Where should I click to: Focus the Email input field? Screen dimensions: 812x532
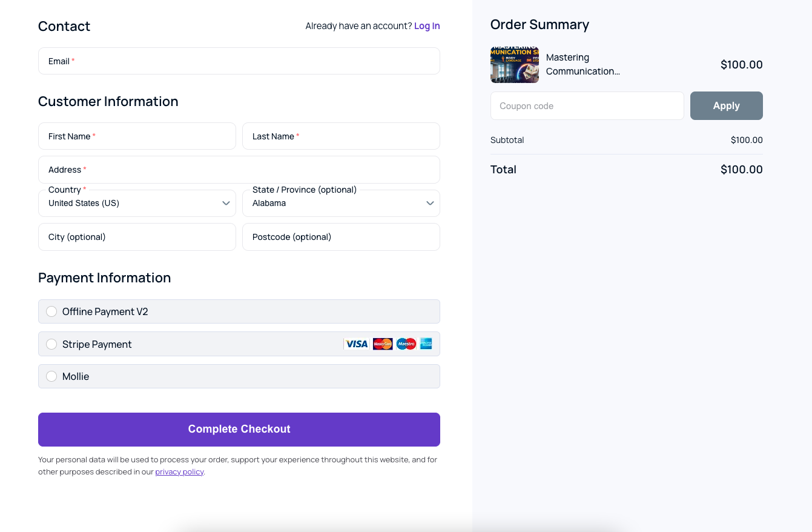tap(239, 61)
